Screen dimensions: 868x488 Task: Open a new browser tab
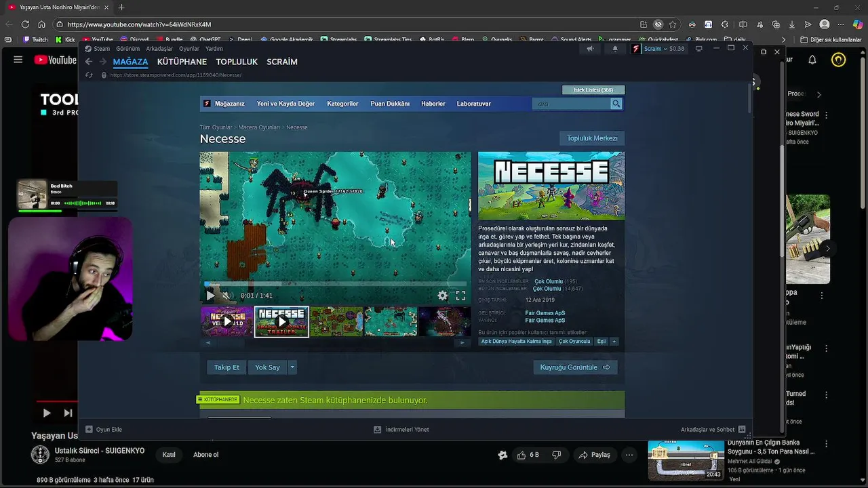121,7
